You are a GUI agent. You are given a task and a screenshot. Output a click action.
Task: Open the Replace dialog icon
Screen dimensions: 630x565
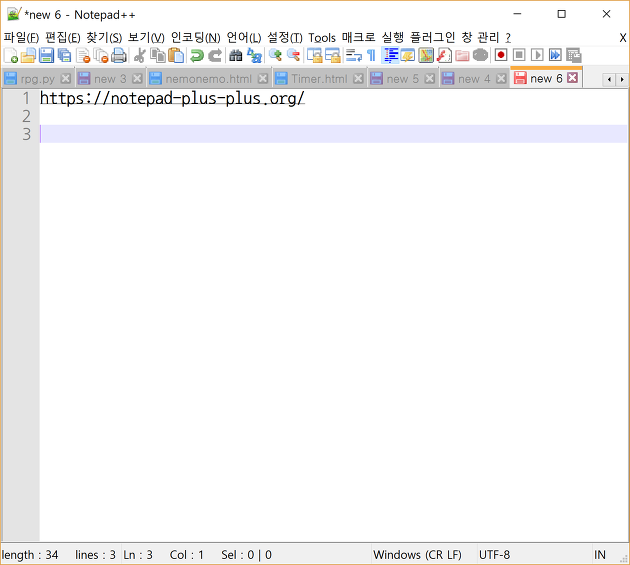(x=254, y=55)
